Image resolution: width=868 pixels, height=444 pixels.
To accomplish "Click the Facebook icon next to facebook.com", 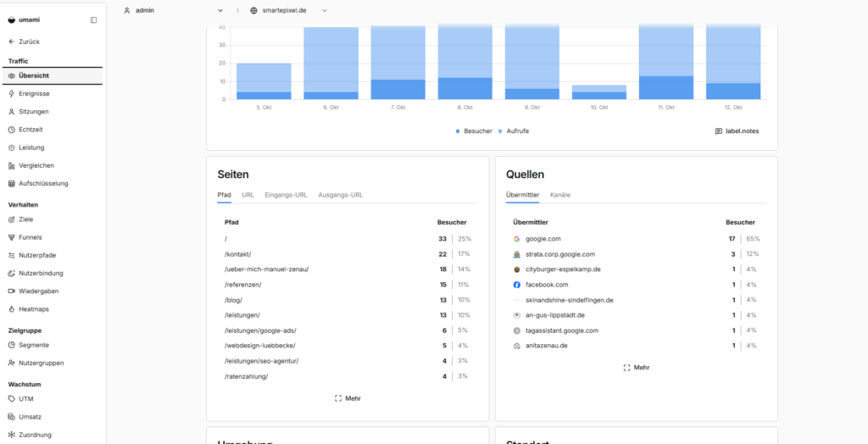I will coord(516,285).
